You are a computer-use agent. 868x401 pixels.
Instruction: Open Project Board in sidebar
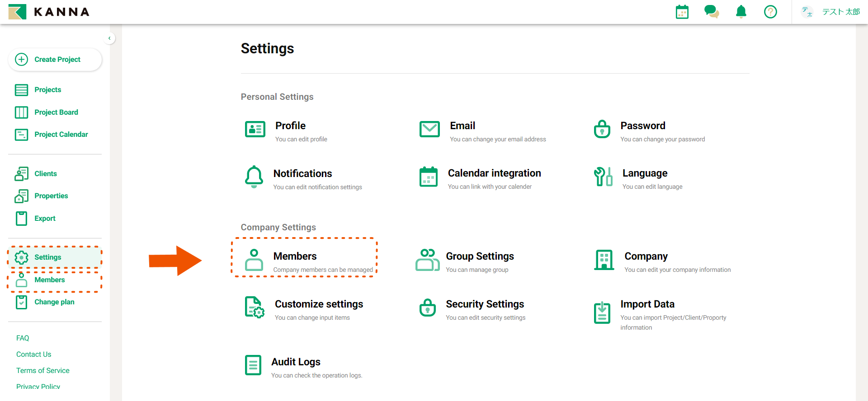tap(56, 112)
